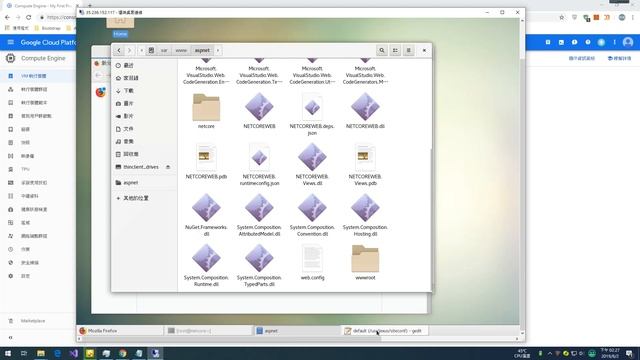Open GCP header help icon

click(588, 42)
